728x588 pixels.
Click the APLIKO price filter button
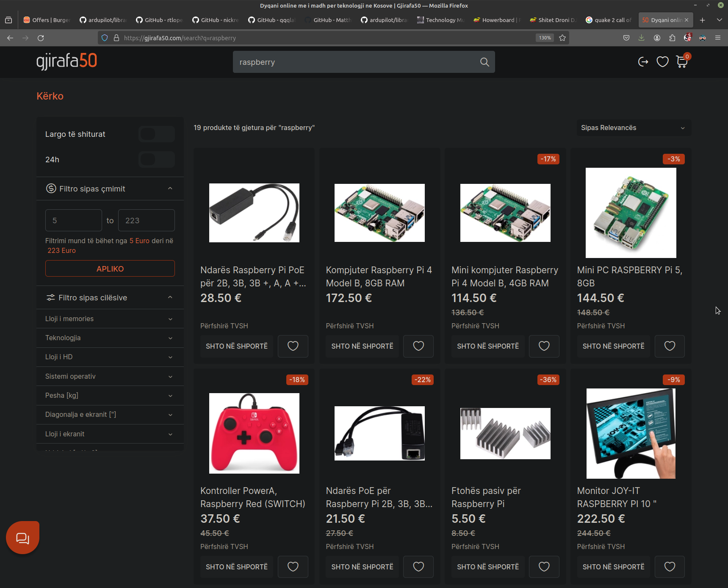point(110,269)
